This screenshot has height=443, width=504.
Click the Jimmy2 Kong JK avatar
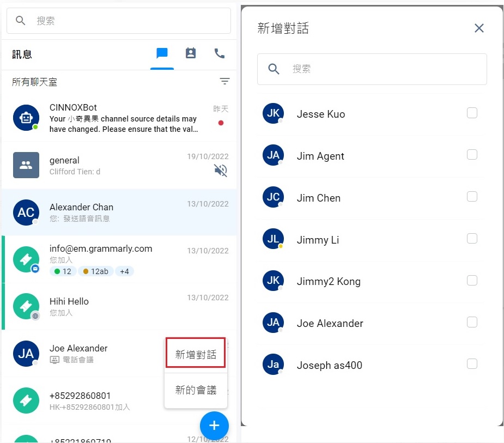273,280
